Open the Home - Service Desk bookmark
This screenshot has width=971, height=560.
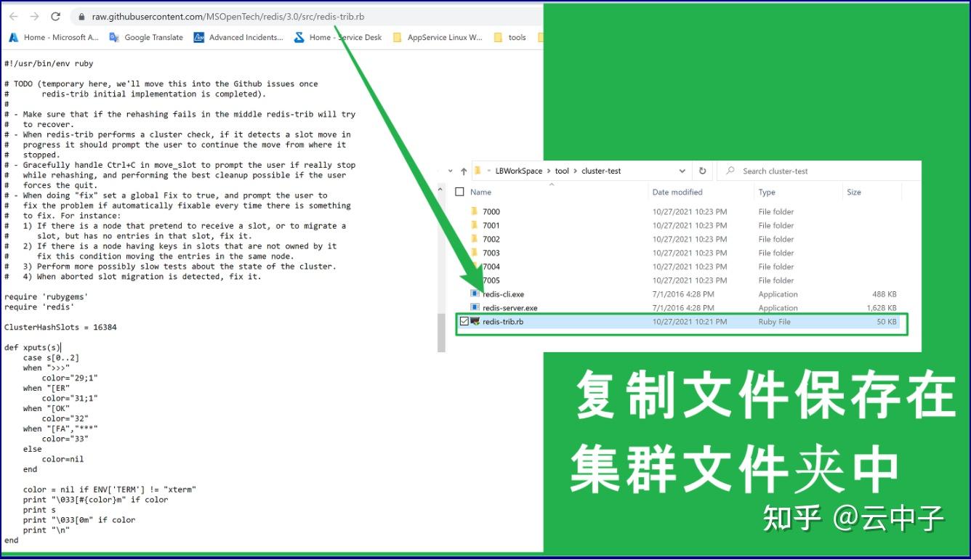coord(343,37)
